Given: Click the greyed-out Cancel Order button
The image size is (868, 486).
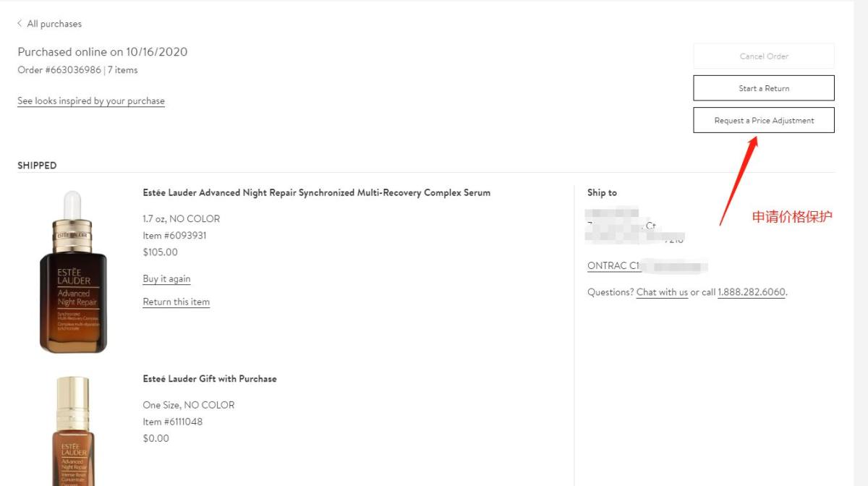Looking at the screenshot, I should pos(763,56).
